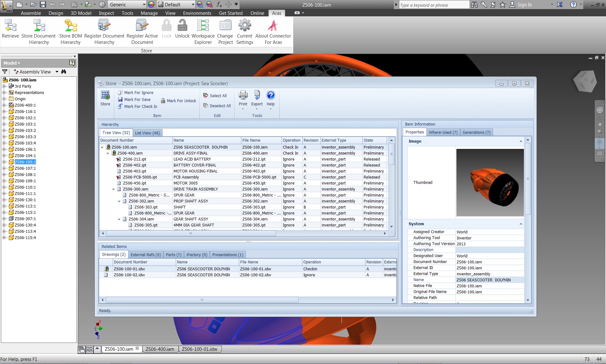Viewport: 606px width, 364px height.
Task: Click the sea scooter thumbnail image
Action: [x=490, y=183]
